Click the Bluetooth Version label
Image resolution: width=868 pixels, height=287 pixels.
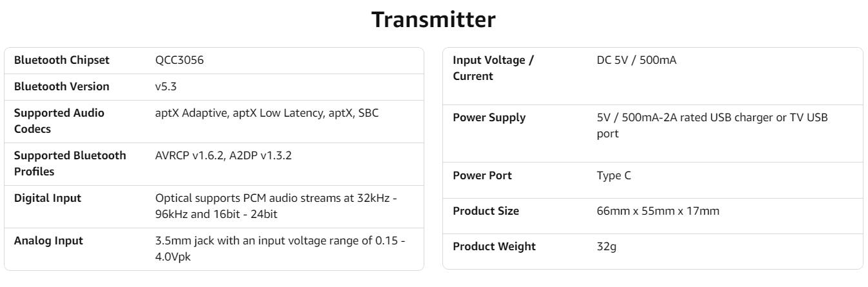(62, 86)
